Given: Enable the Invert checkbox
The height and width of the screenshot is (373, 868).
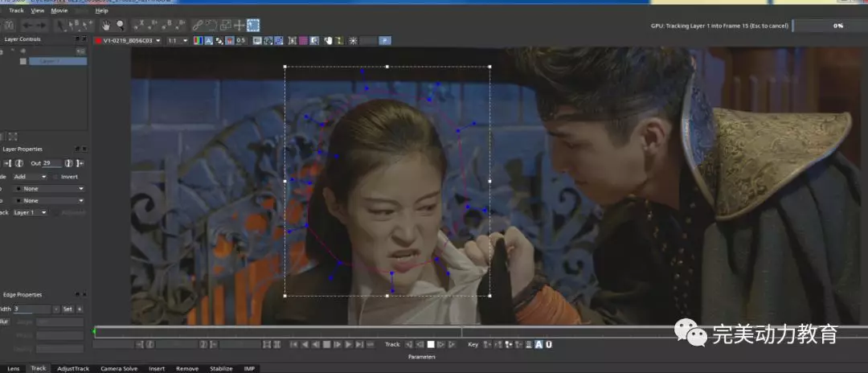Looking at the screenshot, I should pyautogui.click(x=56, y=177).
